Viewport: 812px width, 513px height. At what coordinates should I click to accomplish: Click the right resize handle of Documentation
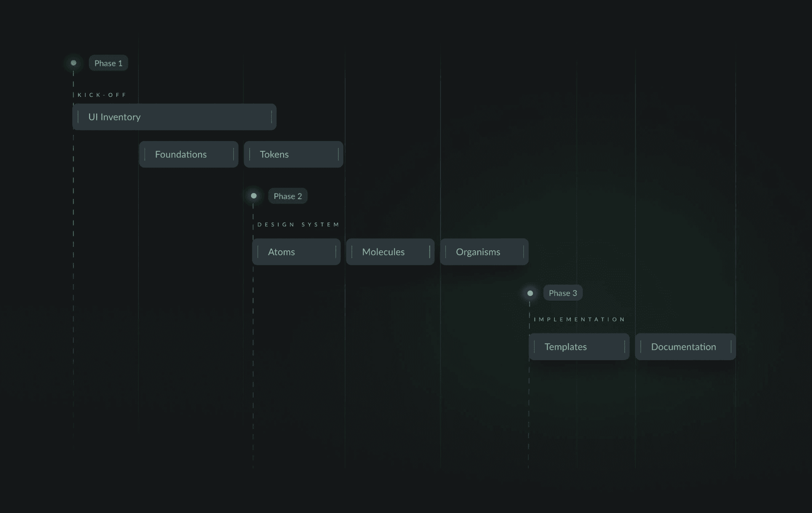731,347
